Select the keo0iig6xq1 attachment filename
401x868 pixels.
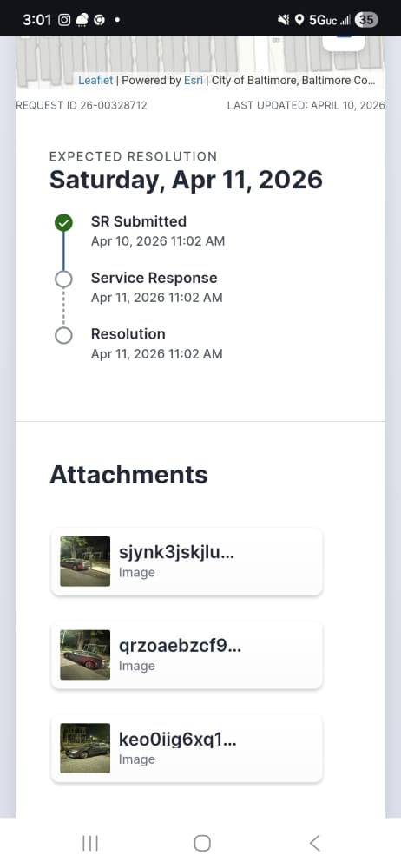178,740
